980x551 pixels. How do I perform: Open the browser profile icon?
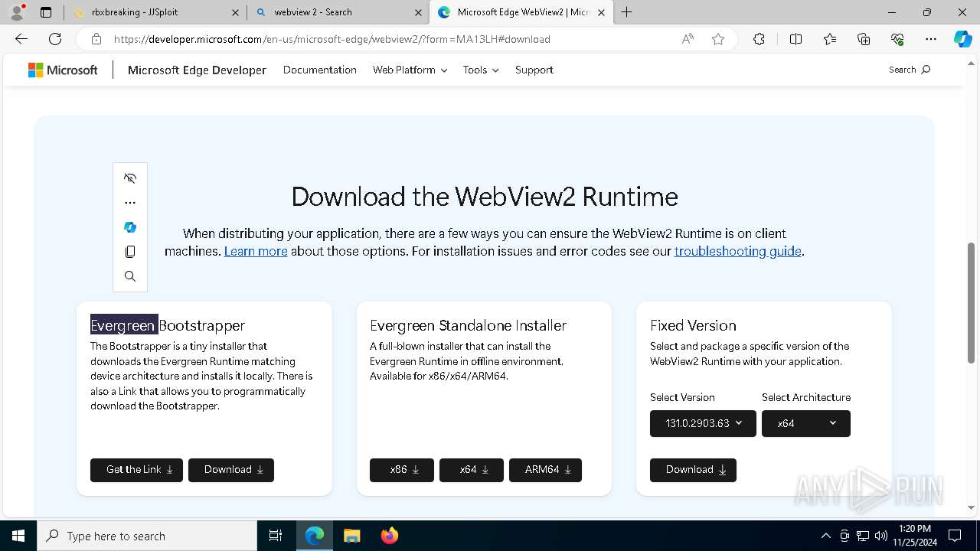pos(17,12)
